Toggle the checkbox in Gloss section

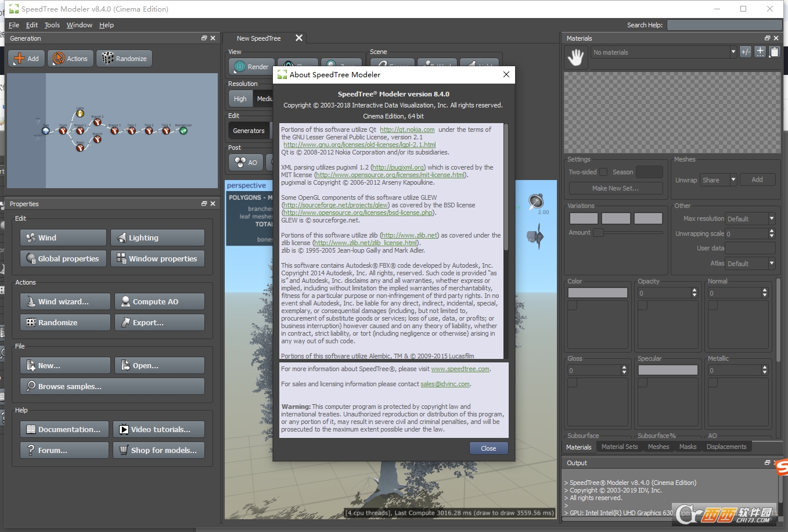[x=573, y=383]
